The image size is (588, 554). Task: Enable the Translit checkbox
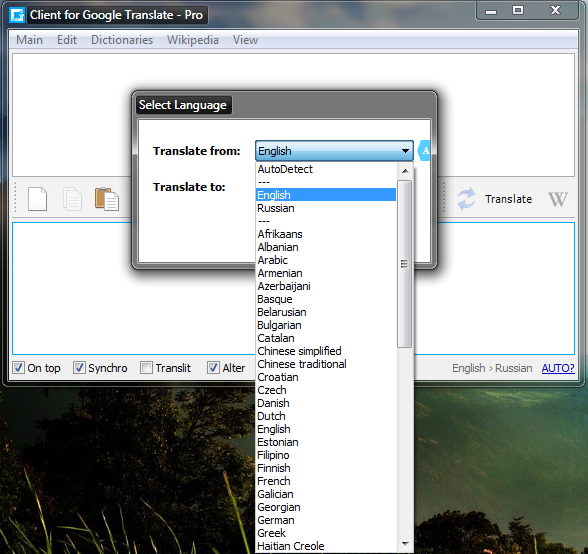click(146, 368)
